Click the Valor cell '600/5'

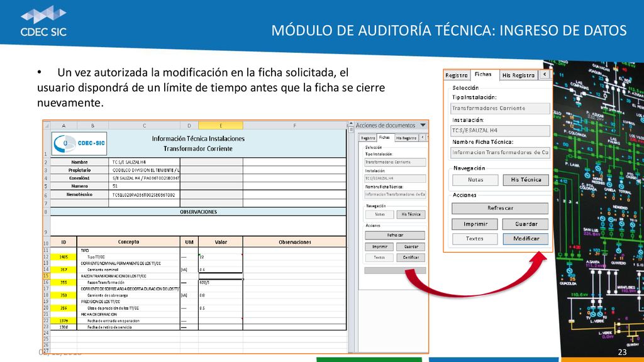pyautogui.click(x=221, y=282)
